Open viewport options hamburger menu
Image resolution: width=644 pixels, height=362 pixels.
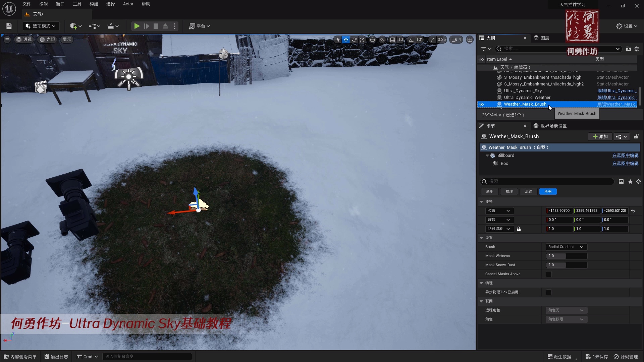click(7, 40)
